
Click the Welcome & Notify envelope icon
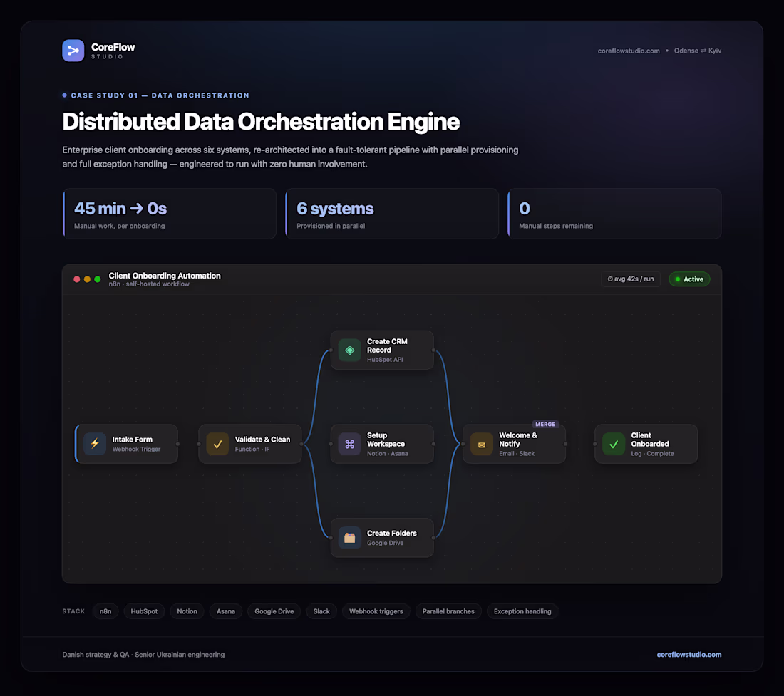pos(482,445)
